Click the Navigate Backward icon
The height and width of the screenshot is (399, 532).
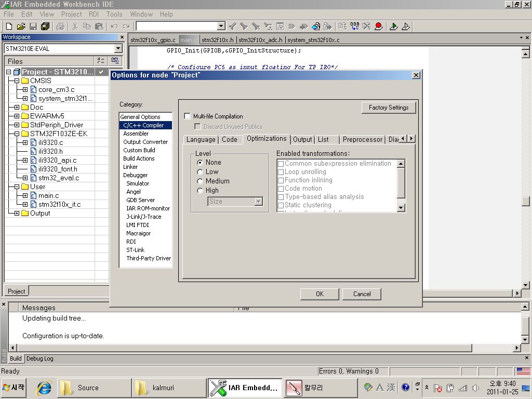[316, 26]
